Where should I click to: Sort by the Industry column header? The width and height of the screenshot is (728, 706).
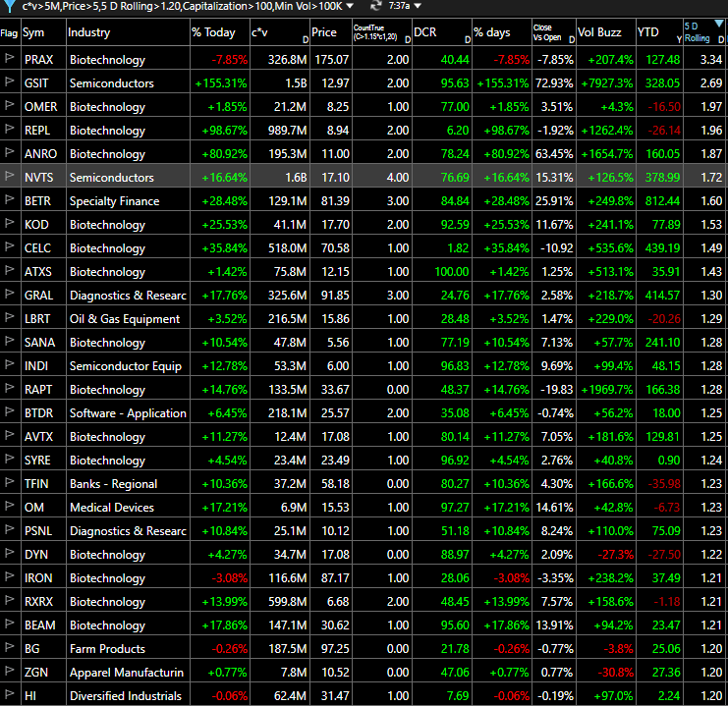(x=128, y=32)
